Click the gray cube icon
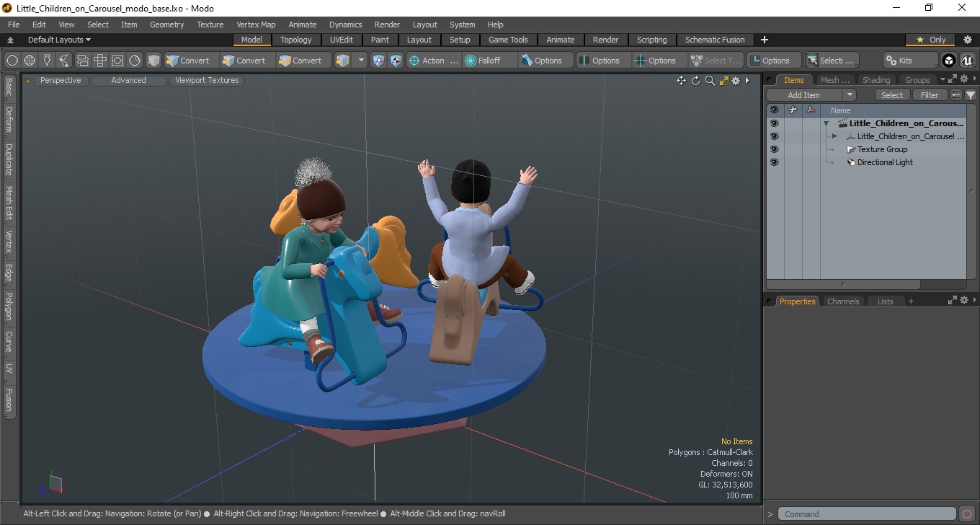The image size is (980, 525). (x=153, y=61)
